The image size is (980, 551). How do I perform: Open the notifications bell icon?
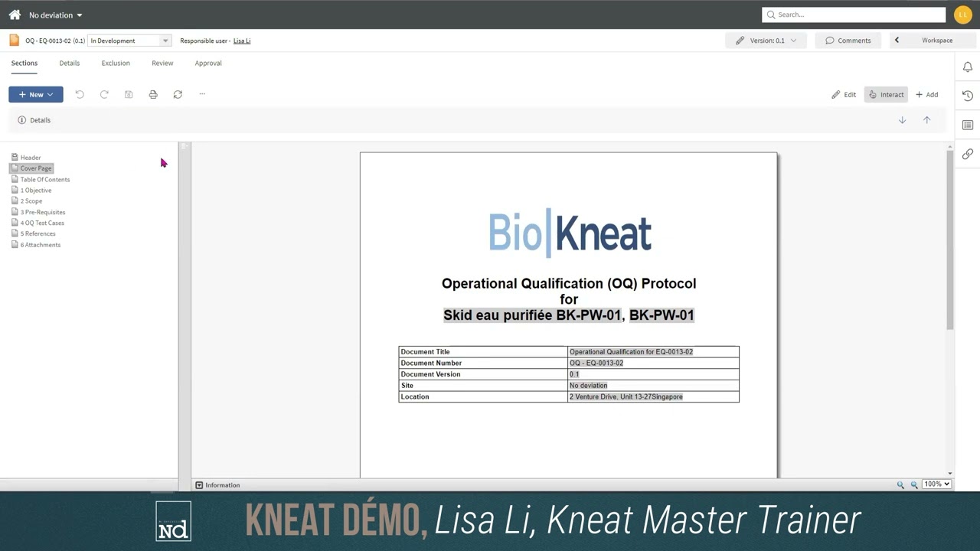click(968, 67)
